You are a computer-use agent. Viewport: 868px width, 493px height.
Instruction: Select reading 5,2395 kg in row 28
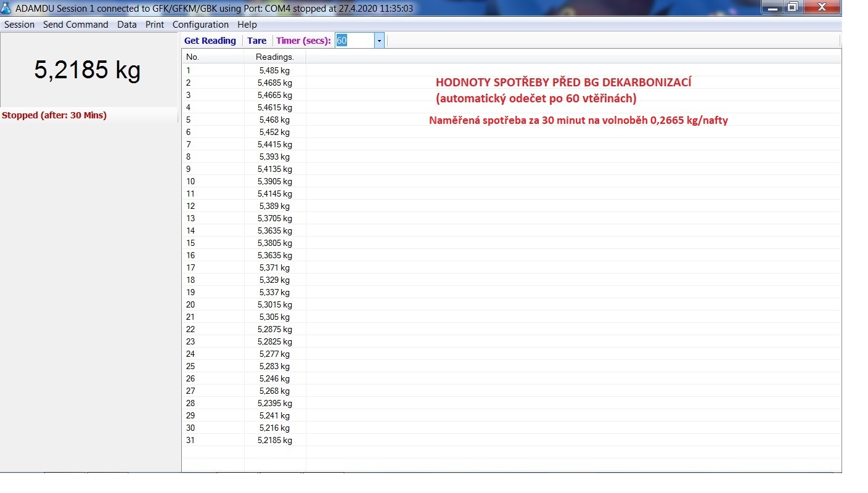click(275, 403)
